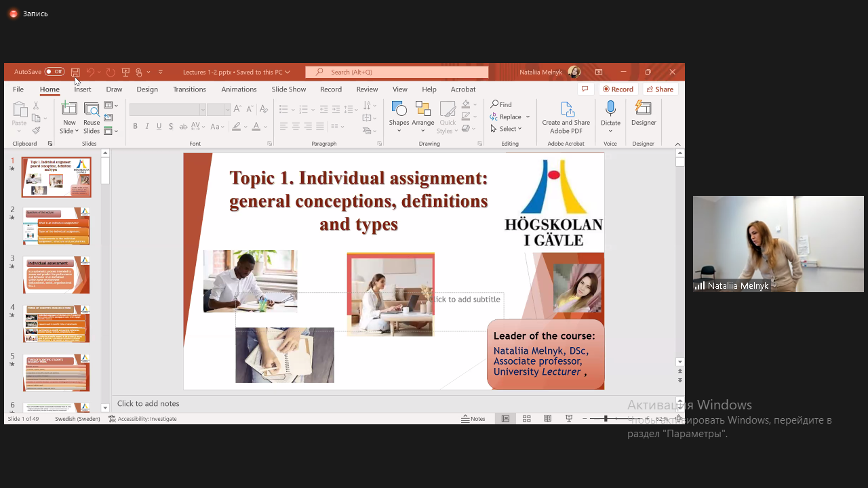
Task: Toggle Strikethrough formatting
Action: coord(183,126)
